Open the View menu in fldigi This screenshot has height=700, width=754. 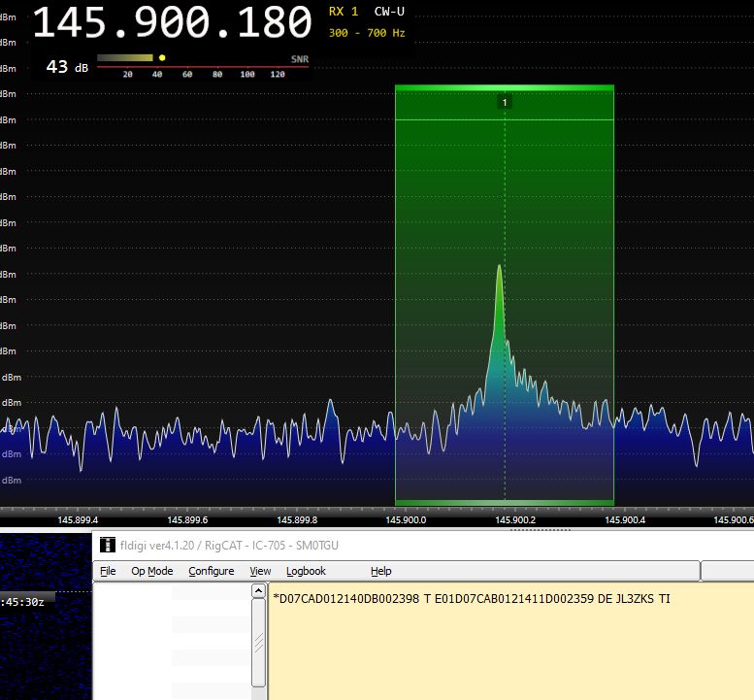click(x=260, y=571)
